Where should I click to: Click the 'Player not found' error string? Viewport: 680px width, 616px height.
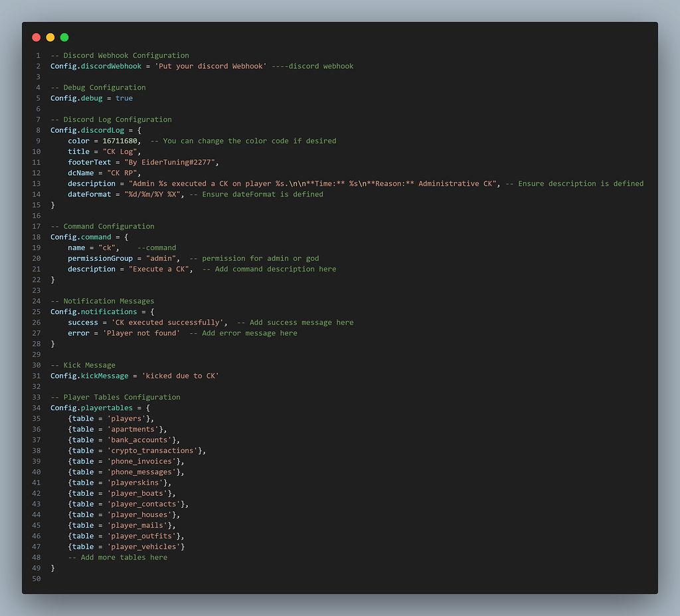[x=141, y=333]
